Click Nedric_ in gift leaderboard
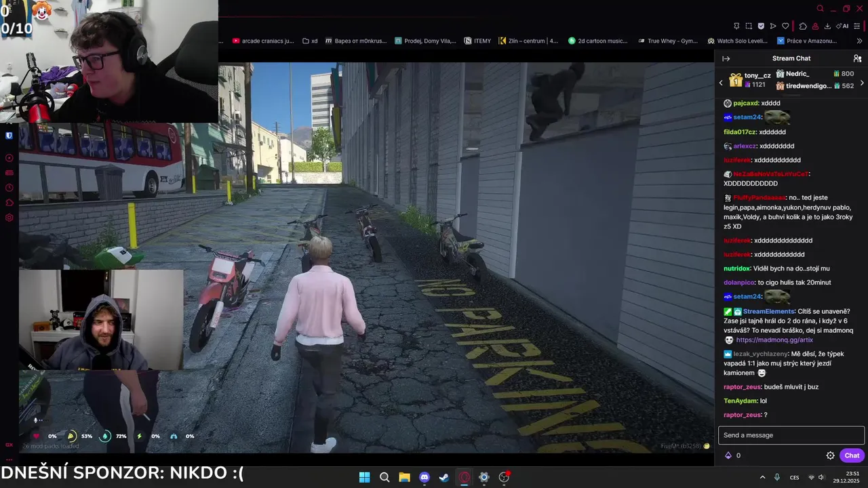 [797, 74]
